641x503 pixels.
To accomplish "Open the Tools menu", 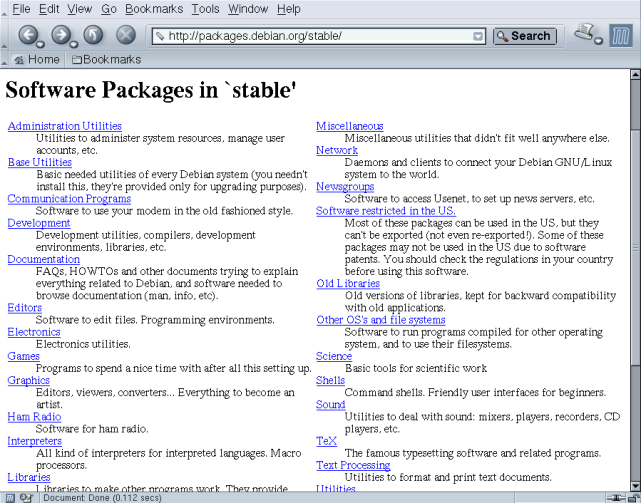I will click(x=206, y=9).
